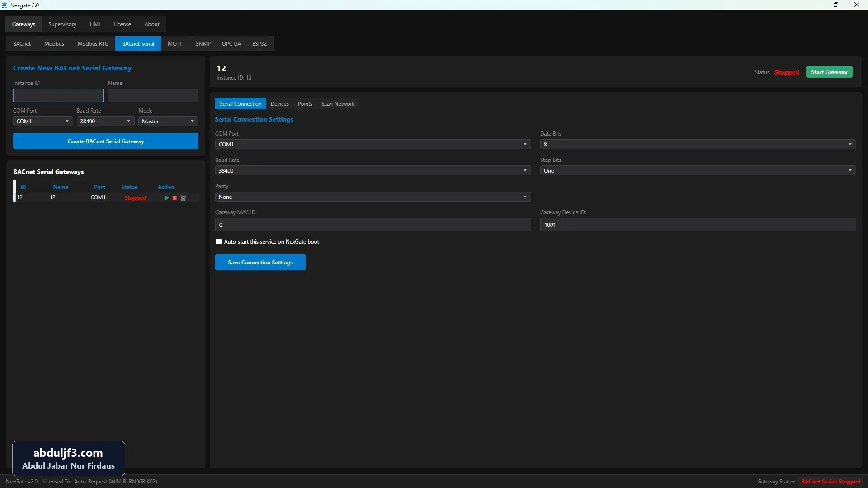Click the Start Gateway button
This screenshot has width=868, height=488.
click(x=829, y=72)
